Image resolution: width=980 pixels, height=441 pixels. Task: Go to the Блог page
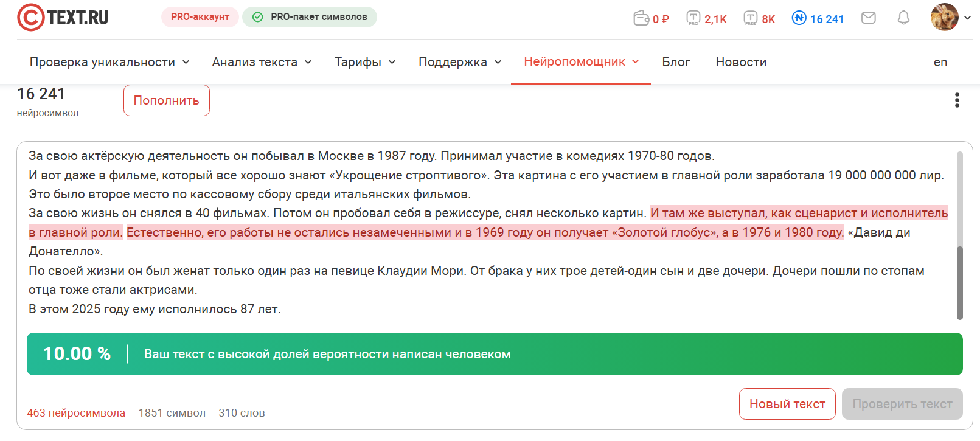[x=676, y=62]
